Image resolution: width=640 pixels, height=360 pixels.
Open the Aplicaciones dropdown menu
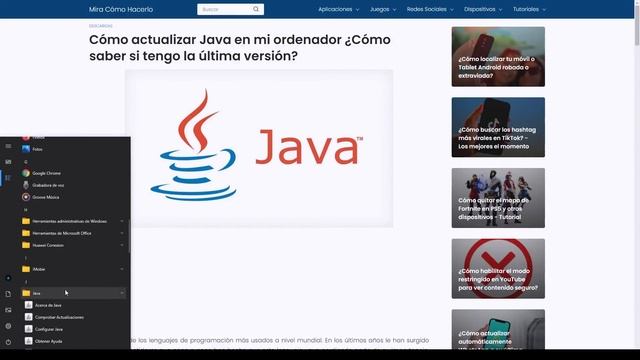coord(339,9)
